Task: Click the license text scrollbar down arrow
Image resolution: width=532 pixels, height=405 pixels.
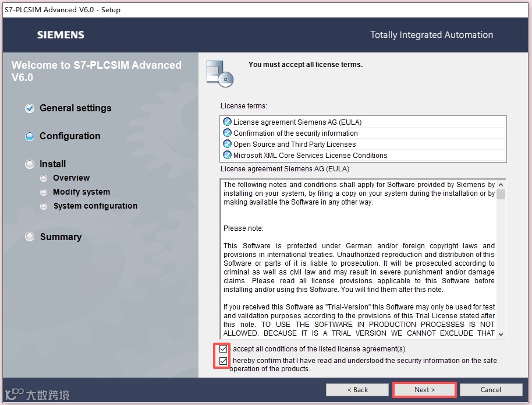Action: [x=501, y=334]
